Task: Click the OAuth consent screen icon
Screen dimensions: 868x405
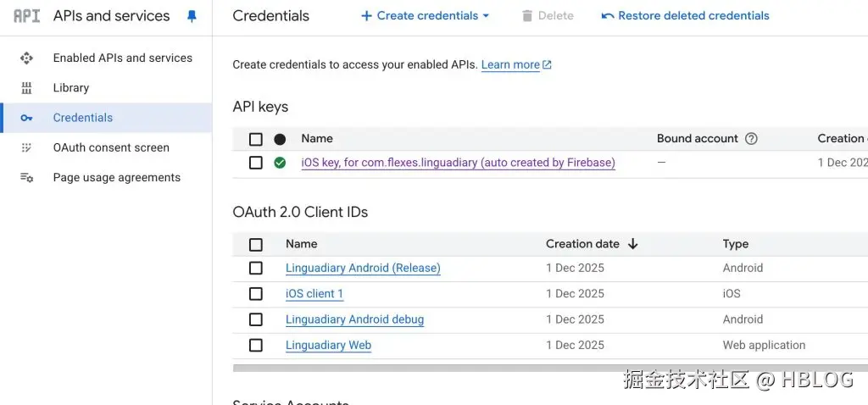Action: coord(26,147)
